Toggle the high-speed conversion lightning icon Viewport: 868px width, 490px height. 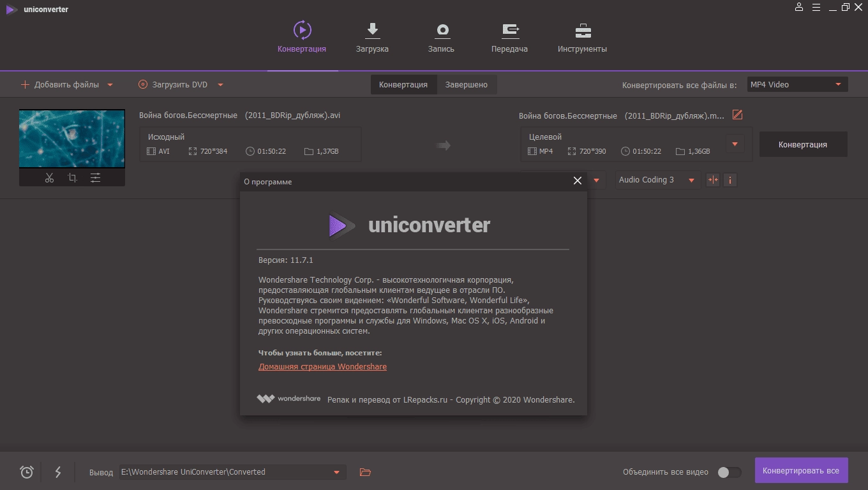click(x=58, y=472)
